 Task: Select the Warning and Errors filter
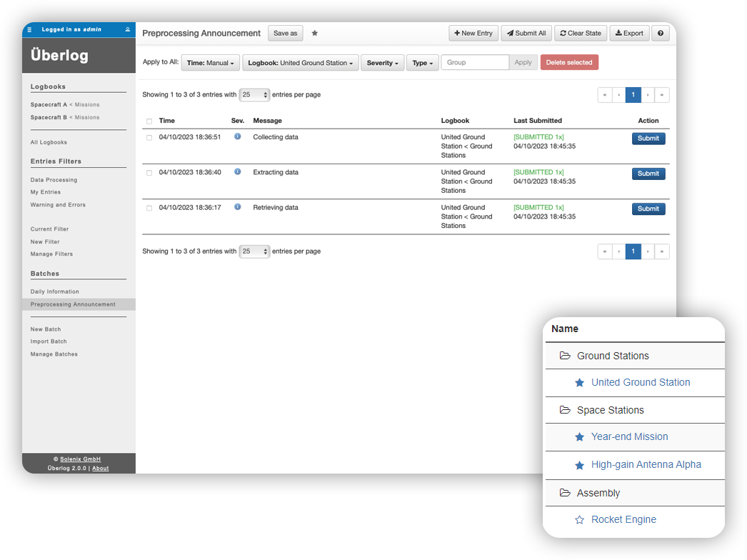point(58,205)
